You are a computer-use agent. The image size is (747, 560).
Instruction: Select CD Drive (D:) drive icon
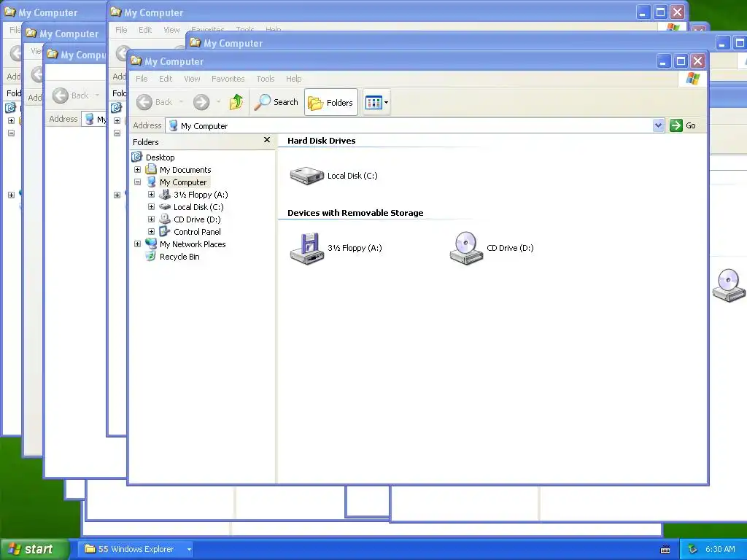pos(466,248)
